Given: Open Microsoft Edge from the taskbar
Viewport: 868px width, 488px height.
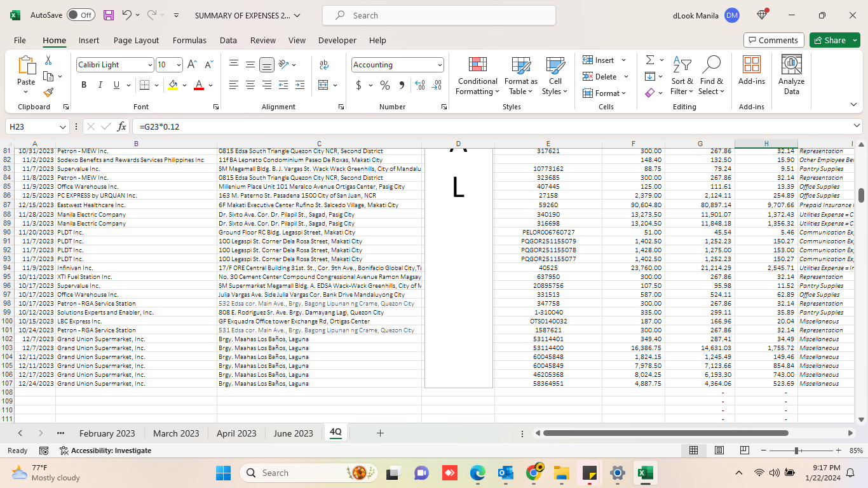Looking at the screenshot, I should coord(477,473).
